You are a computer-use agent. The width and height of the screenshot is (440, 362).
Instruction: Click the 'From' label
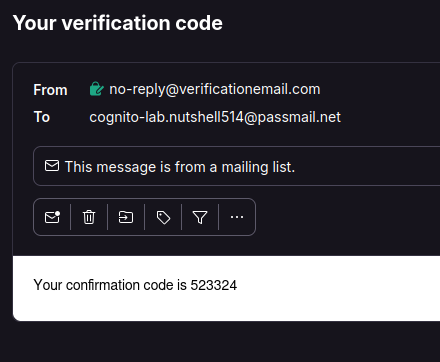[x=50, y=90]
